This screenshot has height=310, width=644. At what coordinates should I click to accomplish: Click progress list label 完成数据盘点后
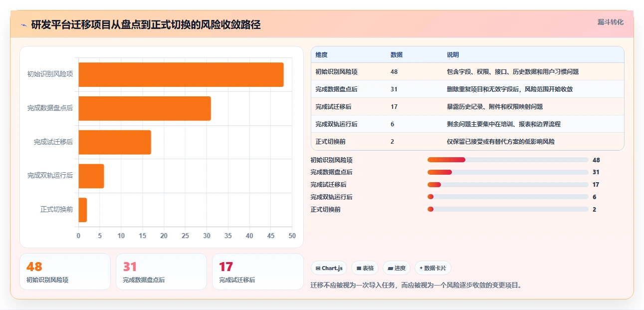(332, 172)
